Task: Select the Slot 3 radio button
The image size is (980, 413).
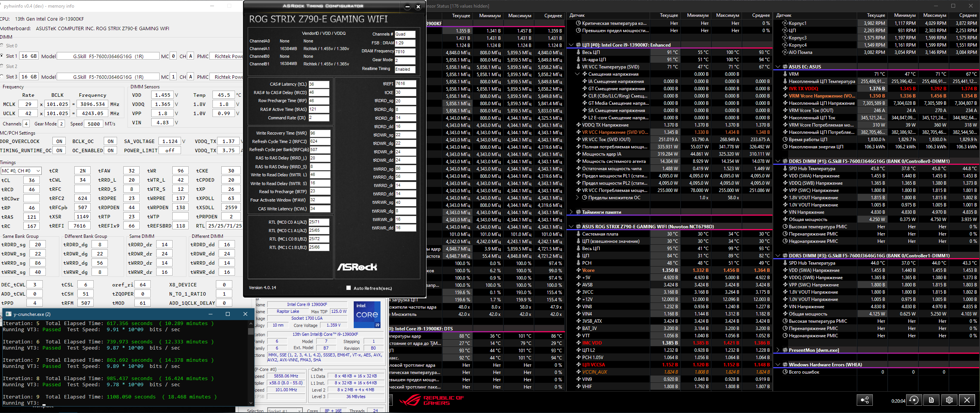Action: pyautogui.click(x=2, y=76)
